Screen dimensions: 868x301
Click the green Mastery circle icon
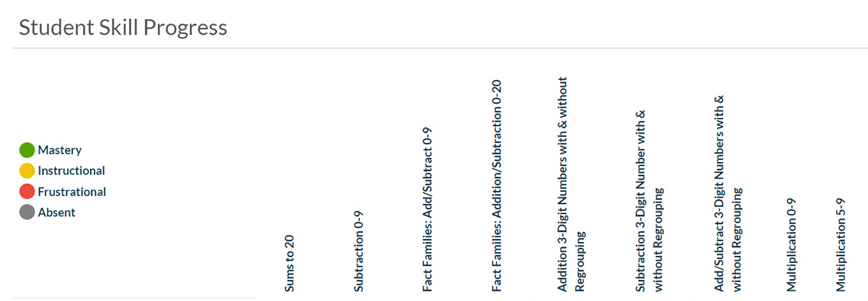tap(27, 150)
